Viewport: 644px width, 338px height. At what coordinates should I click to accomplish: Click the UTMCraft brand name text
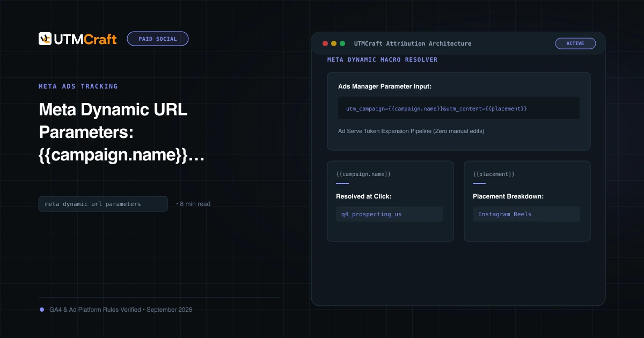(x=85, y=39)
